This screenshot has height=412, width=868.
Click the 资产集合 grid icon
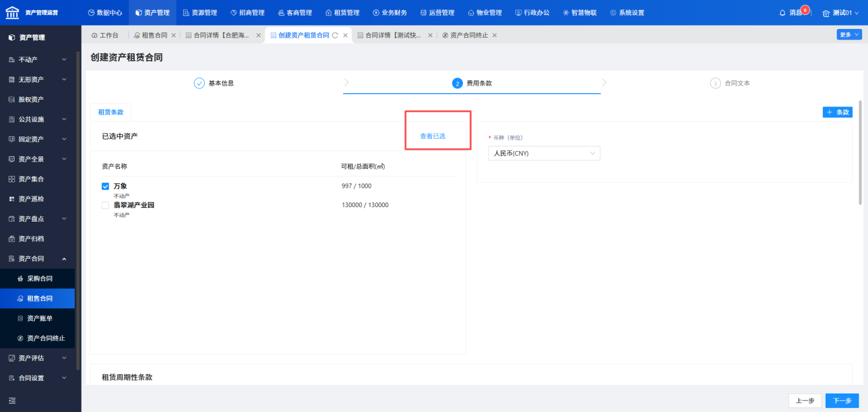pos(12,179)
